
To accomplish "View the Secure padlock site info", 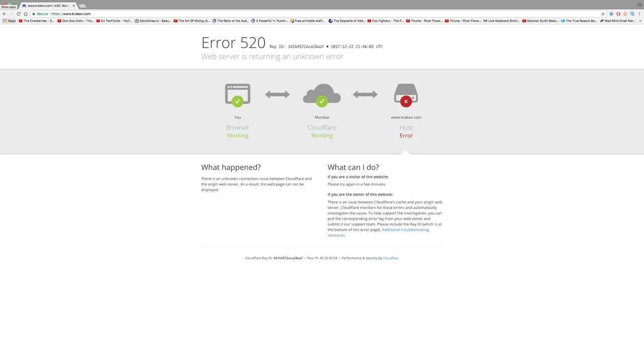I will [x=40, y=14].
